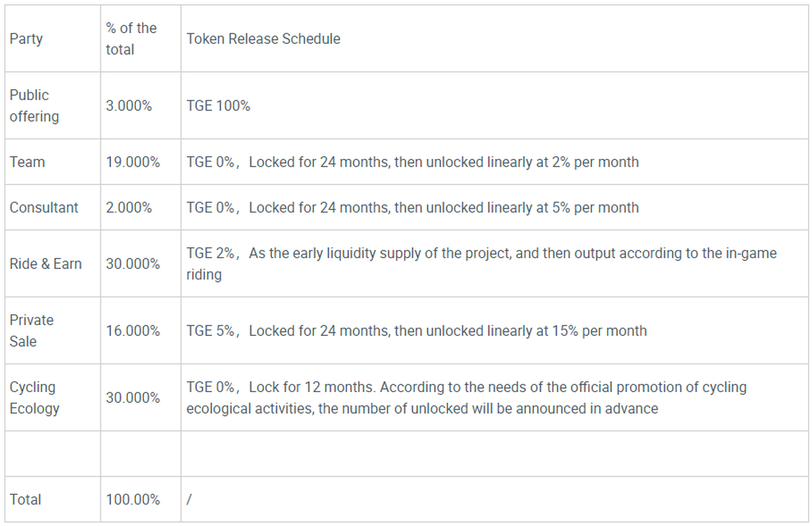The width and height of the screenshot is (812, 526).
Task: Select the Cycling Ecology lock schedule text
Action: (466, 398)
